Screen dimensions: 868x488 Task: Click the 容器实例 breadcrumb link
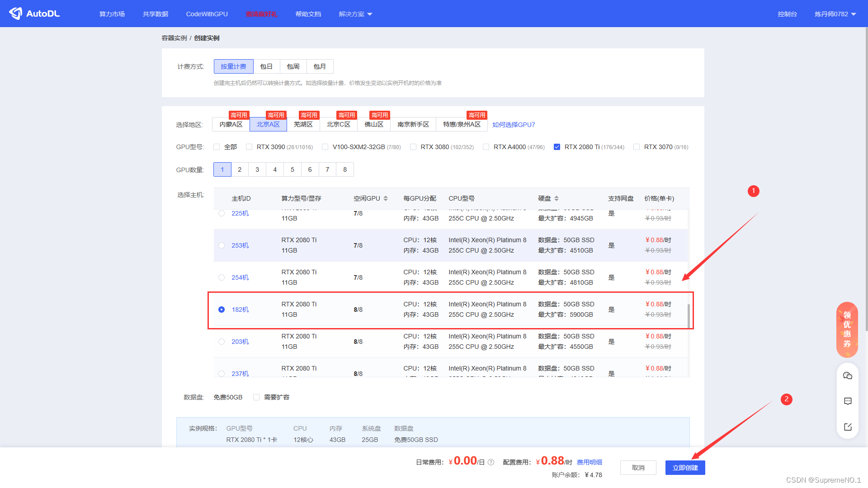(174, 38)
